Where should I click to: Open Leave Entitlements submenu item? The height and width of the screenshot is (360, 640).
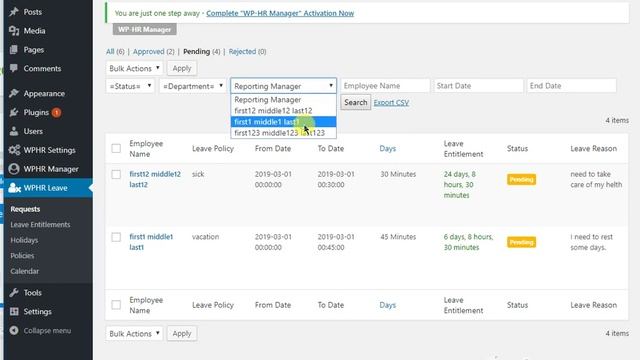pos(40,224)
